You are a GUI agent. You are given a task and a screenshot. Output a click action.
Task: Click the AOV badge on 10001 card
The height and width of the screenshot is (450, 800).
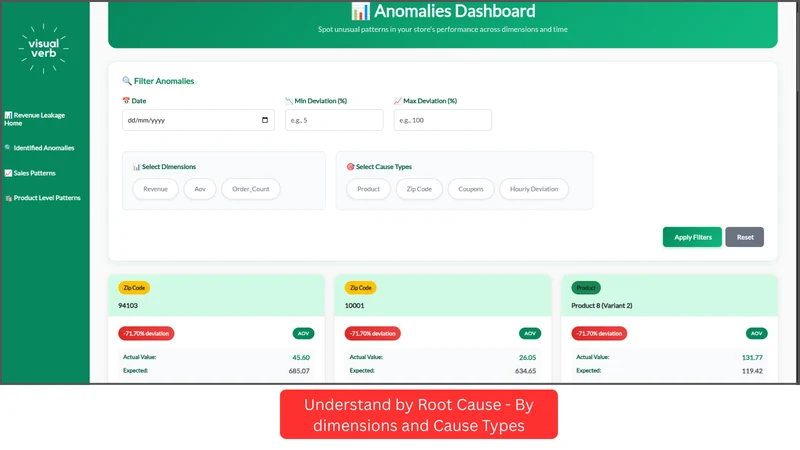(x=530, y=334)
